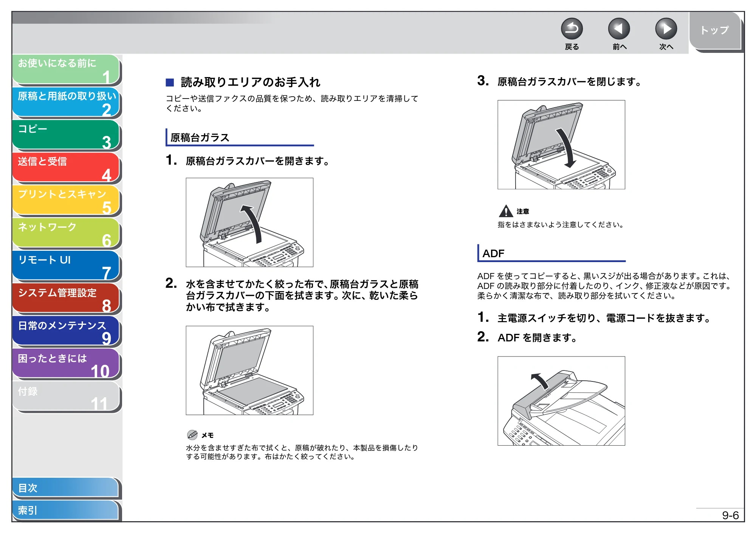Open chapter 2 原稿と用紙の取り扱い
Screen dimensions: 756x534
(66, 102)
